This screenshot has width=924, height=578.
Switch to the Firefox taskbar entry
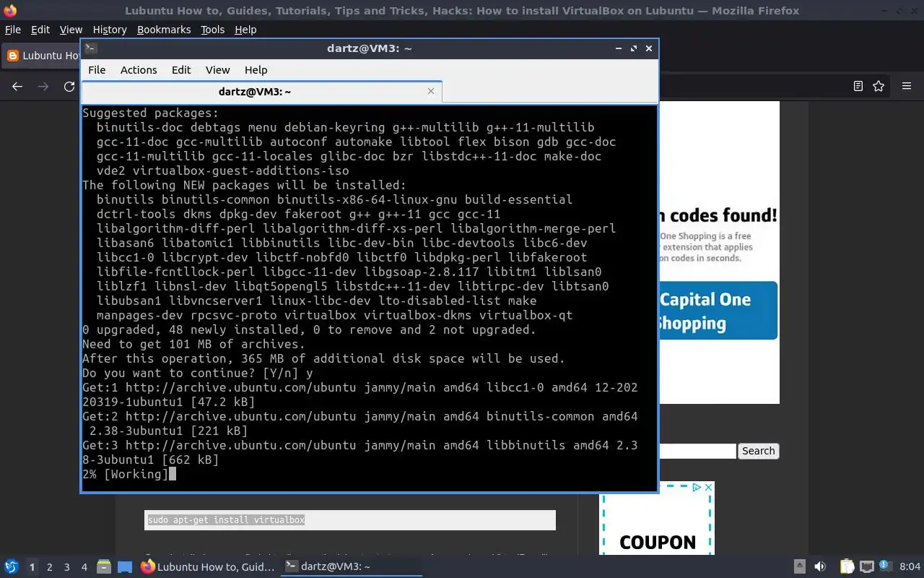tap(208, 567)
